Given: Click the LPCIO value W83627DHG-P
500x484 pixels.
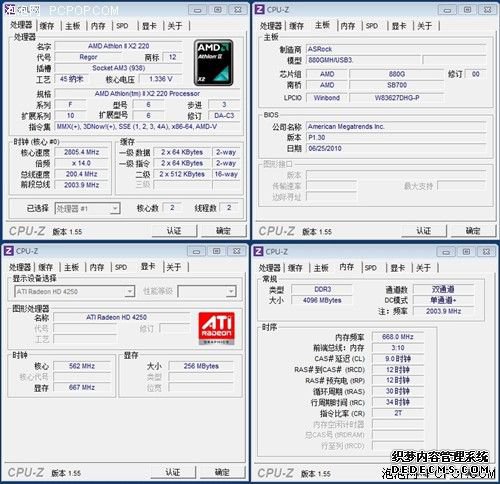Looking at the screenshot, I should [x=397, y=98].
